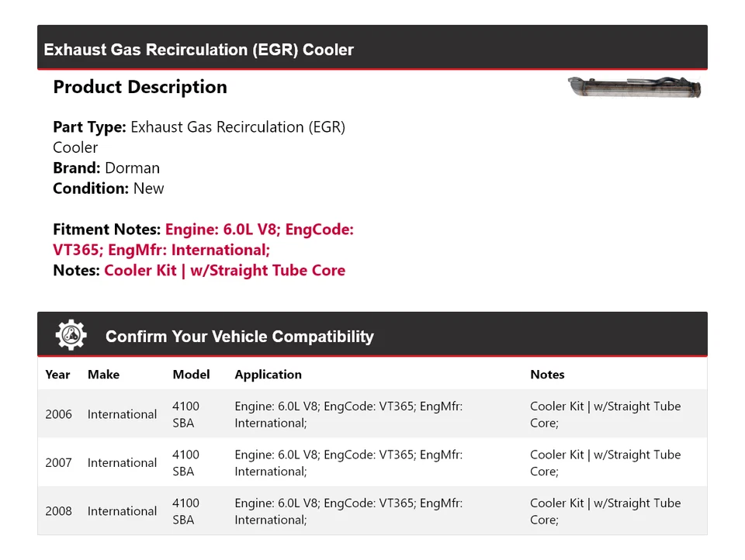Click the Year column header
The image size is (745, 560).
click(x=57, y=375)
